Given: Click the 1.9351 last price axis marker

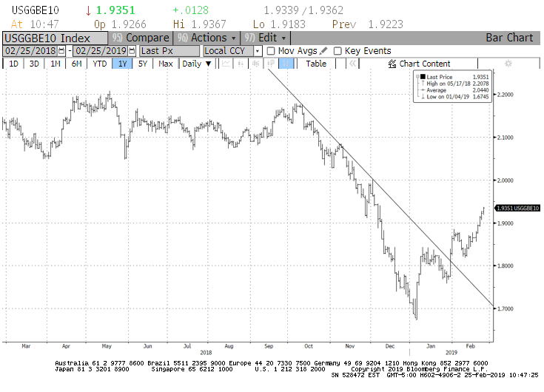Looking at the screenshot, I should click(x=512, y=209).
